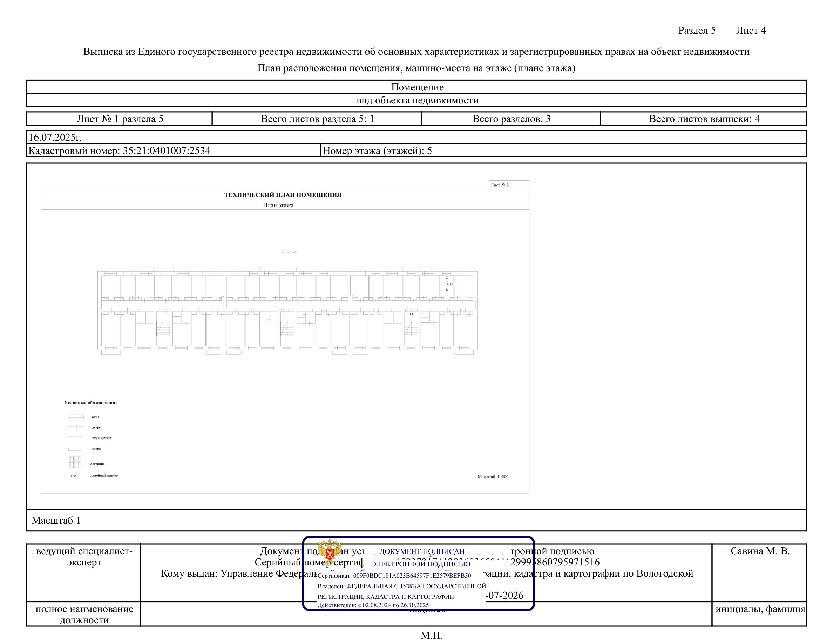
Task: Click the Russian coat of arms emblem
Action: point(329,552)
